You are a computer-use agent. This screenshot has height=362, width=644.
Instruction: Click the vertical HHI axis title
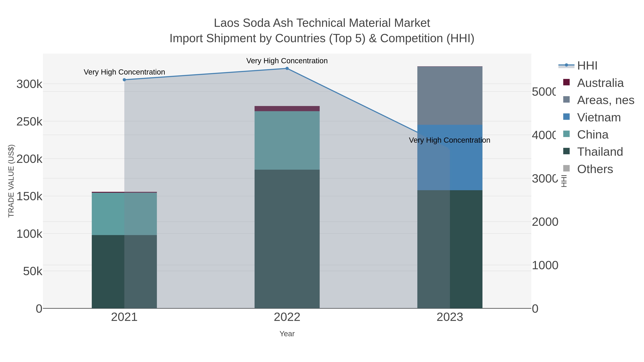click(564, 181)
